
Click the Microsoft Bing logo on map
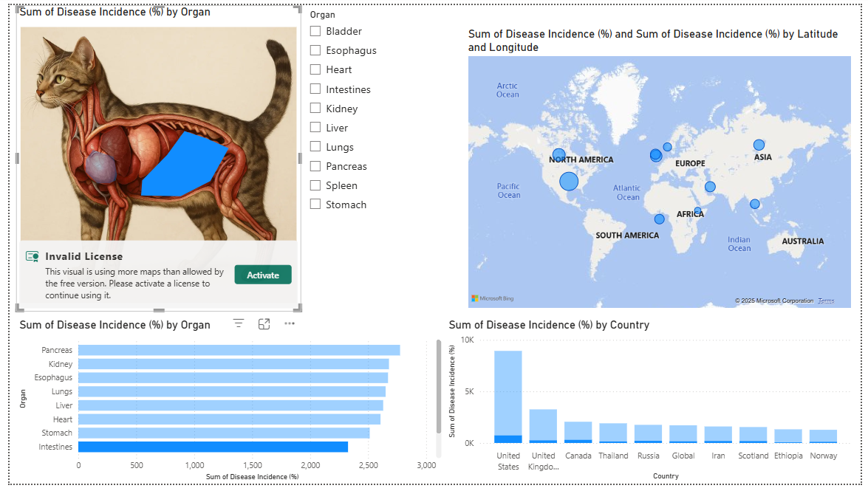pyautogui.click(x=493, y=298)
